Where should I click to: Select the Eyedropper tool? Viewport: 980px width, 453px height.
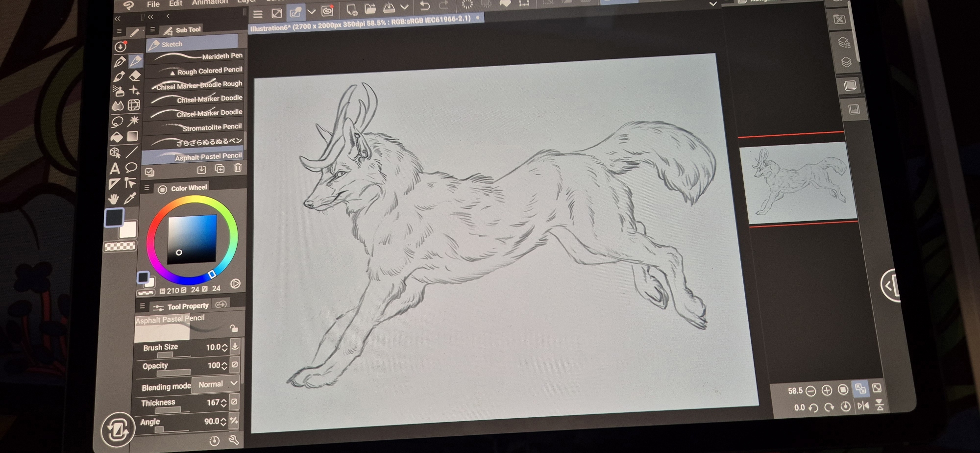130,199
